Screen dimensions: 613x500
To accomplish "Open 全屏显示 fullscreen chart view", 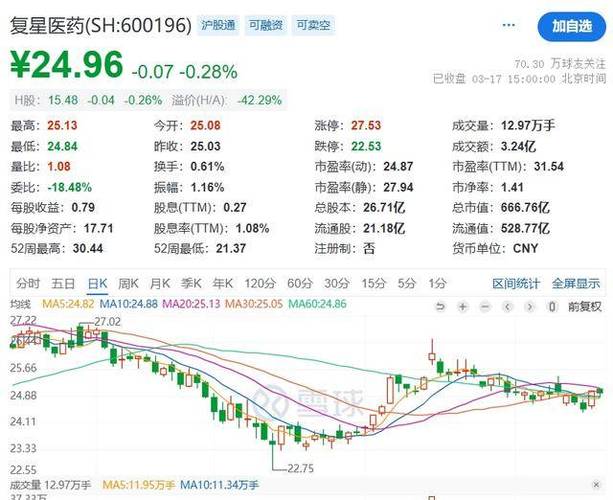I will point(576,283).
